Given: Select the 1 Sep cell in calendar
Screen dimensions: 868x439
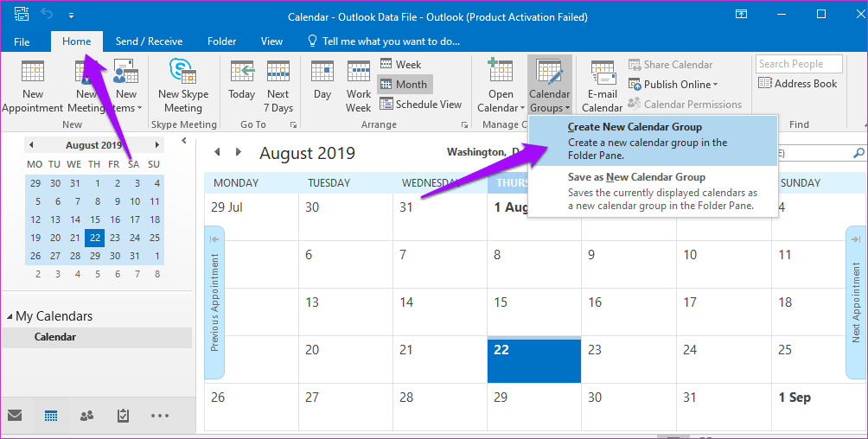Looking at the screenshot, I should point(817,407).
